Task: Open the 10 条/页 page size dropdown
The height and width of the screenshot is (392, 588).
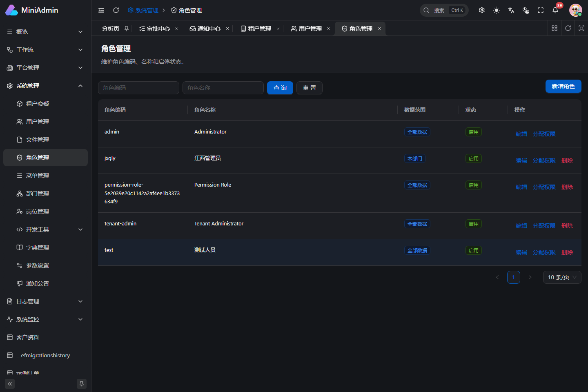Action: point(562,277)
